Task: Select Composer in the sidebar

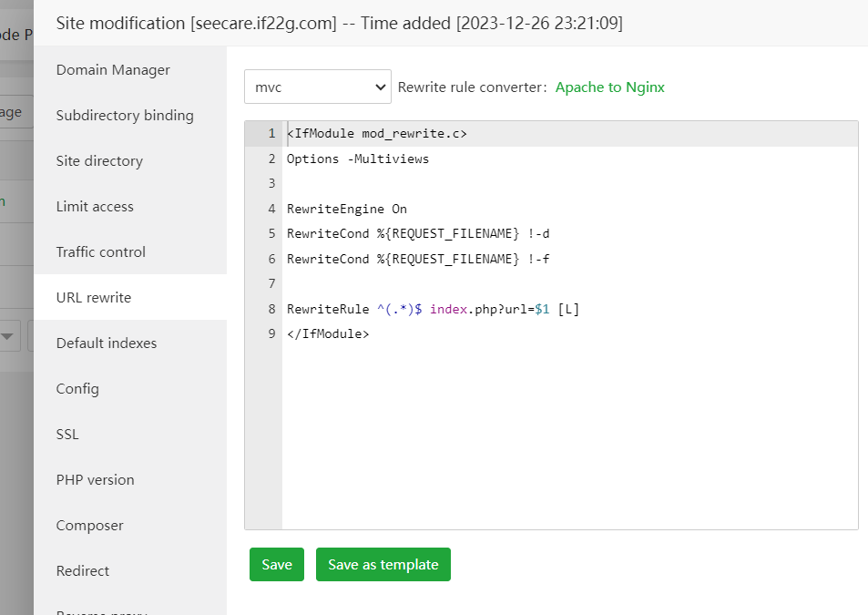Action: 89,526
